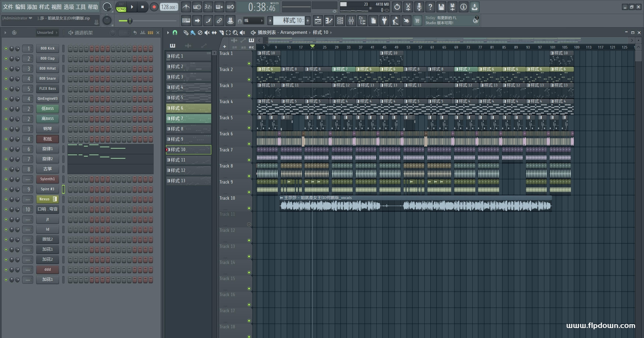Open the Unsorted channel filter dropdown
644x338 pixels.
tap(47, 32)
